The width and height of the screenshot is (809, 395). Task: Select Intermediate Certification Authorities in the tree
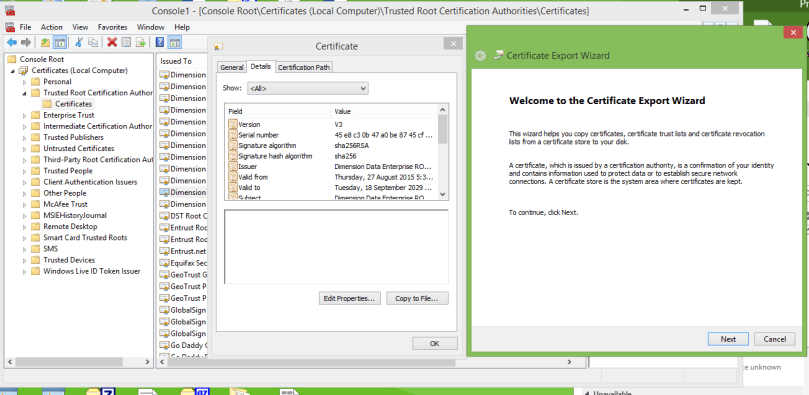[x=97, y=126]
